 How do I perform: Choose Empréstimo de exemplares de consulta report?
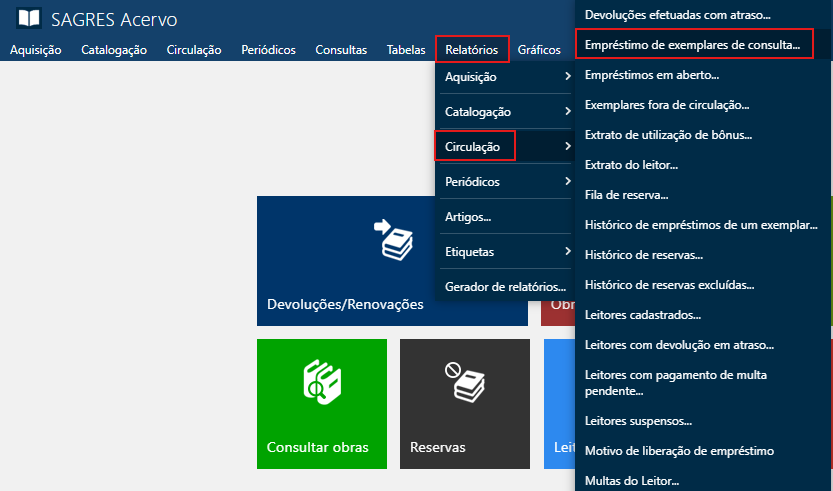(692, 45)
